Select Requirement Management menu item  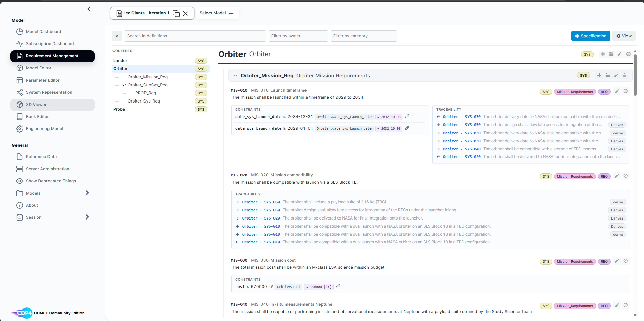point(53,56)
